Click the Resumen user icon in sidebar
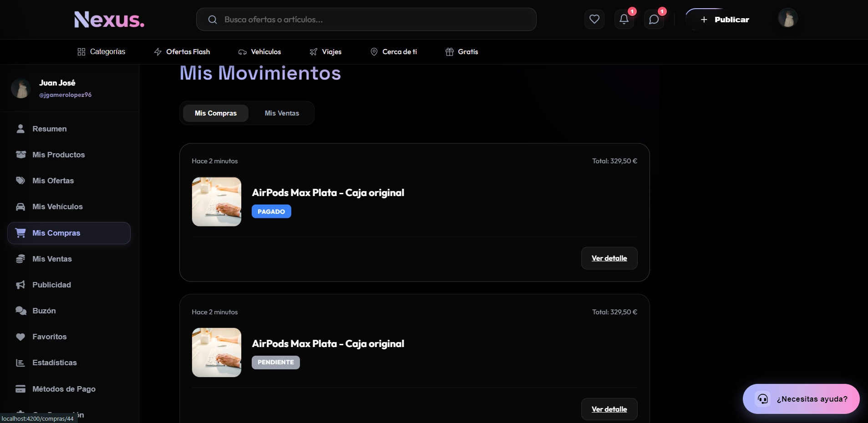This screenshot has height=423, width=868. coord(20,129)
